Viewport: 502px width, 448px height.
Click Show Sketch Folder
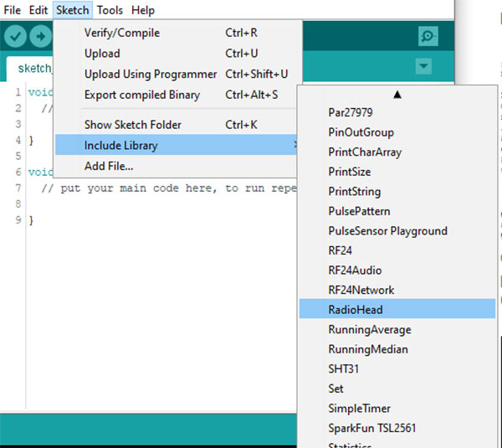click(x=133, y=125)
